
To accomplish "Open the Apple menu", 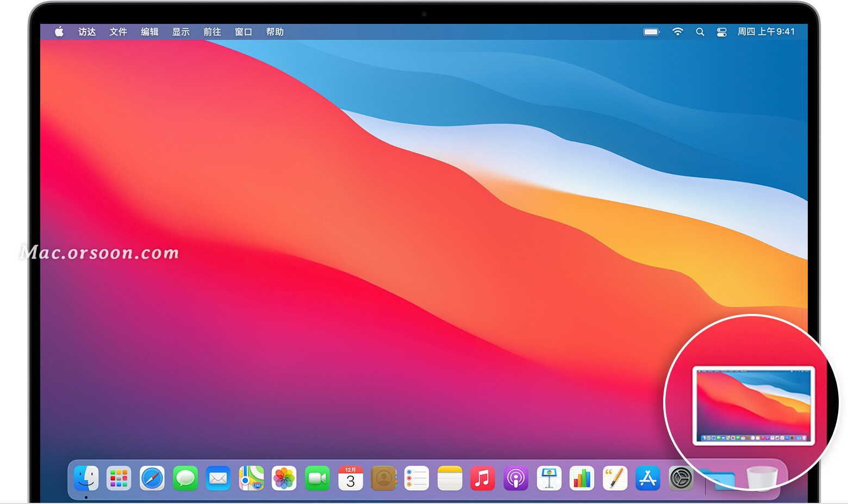I will pos(59,31).
